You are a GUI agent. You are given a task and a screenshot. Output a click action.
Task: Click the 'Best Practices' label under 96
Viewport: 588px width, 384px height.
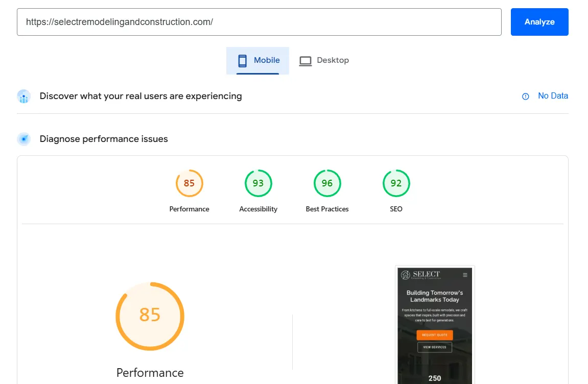point(327,209)
